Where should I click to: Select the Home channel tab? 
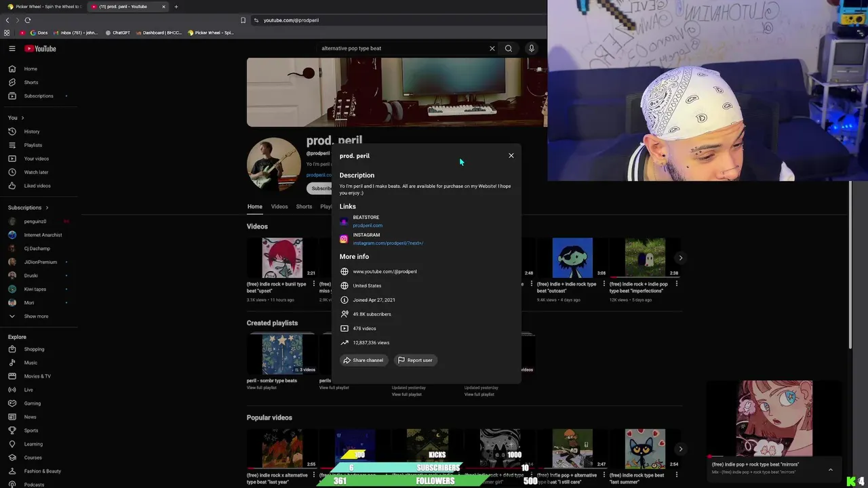tap(255, 207)
